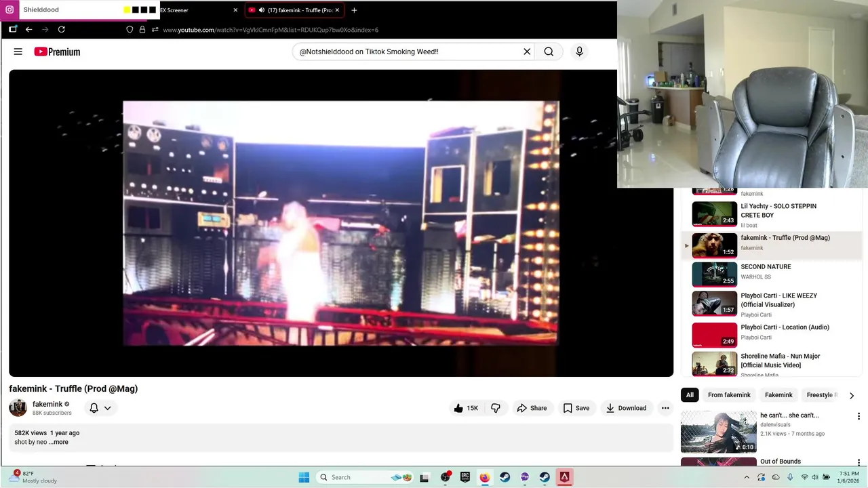Save the video to a playlist
868x488 pixels.
click(576, 408)
